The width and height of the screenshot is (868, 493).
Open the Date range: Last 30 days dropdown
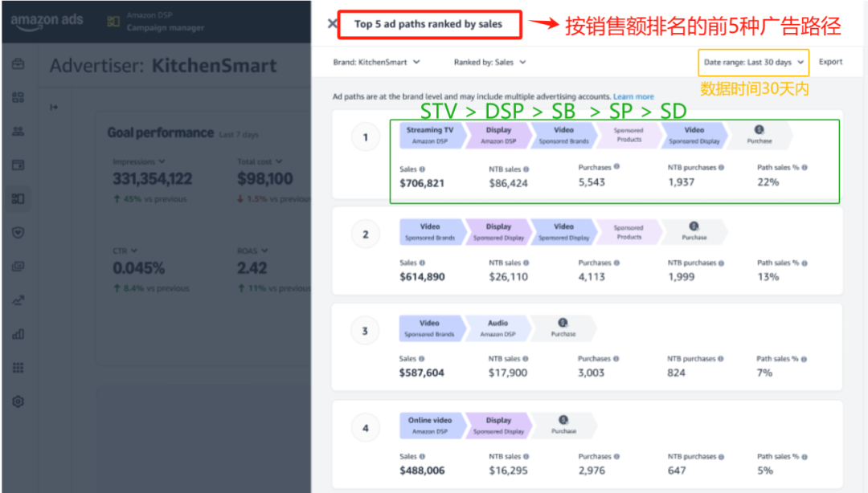click(753, 62)
